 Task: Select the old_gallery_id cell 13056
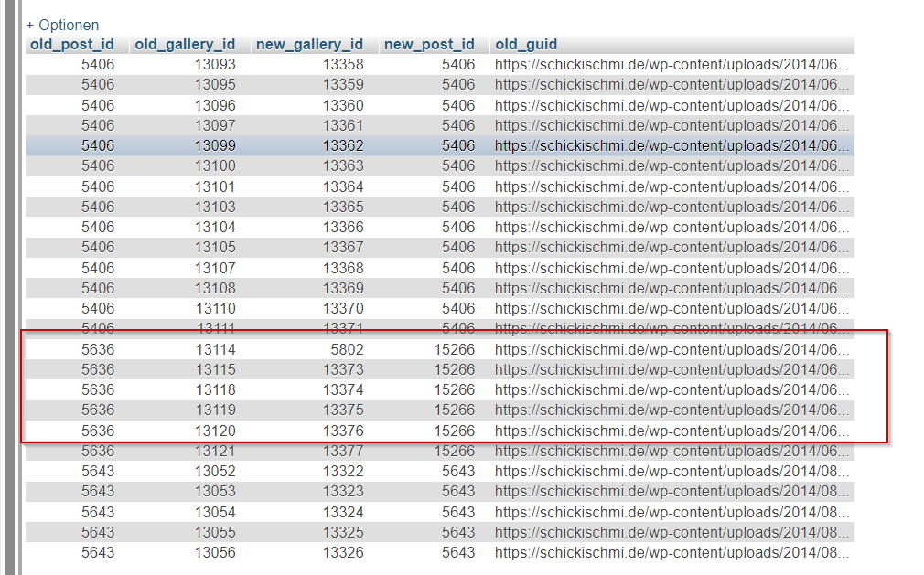[x=215, y=552]
